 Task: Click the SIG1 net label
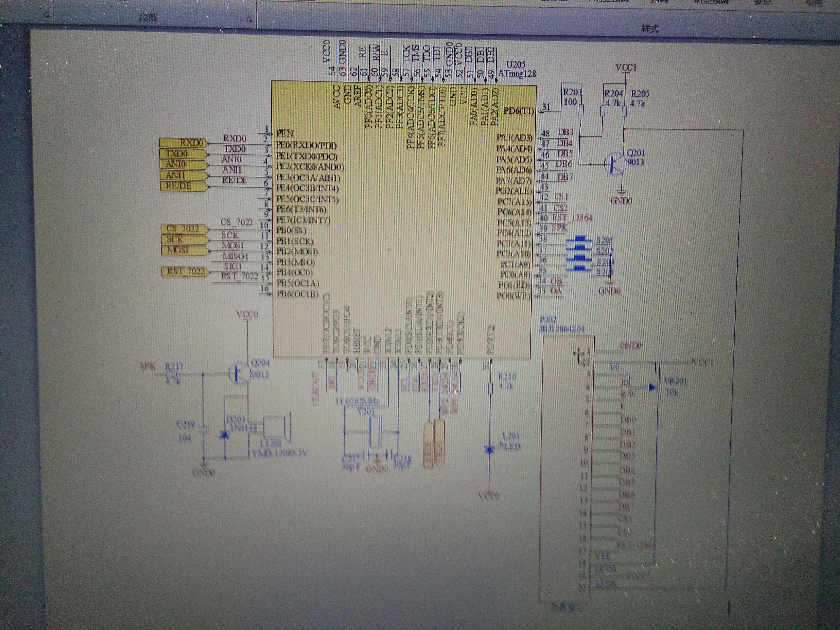[x=233, y=266]
